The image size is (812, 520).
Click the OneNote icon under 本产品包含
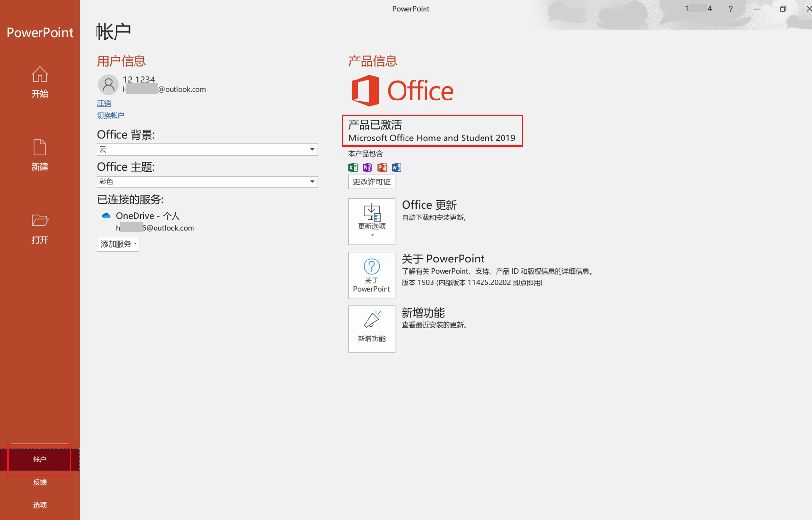click(x=367, y=167)
